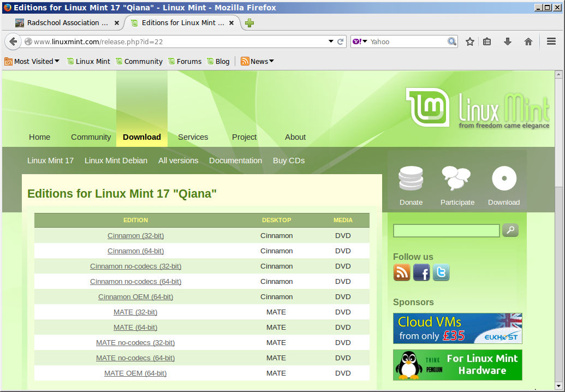The image size is (565, 392).
Task: Open the Yahoo search engine selector dropdown
Action: click(x=360, y=41)
